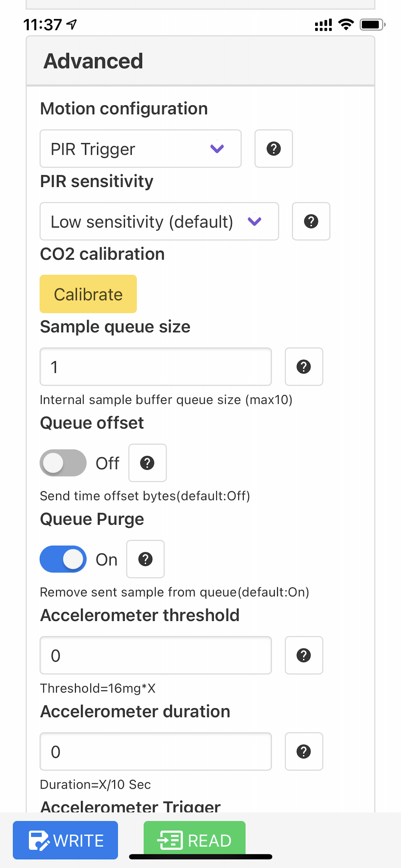The image size is (401, 868).
Task: Click the chevron in Motion configuration selector
Action: click(x=217, y=149)
